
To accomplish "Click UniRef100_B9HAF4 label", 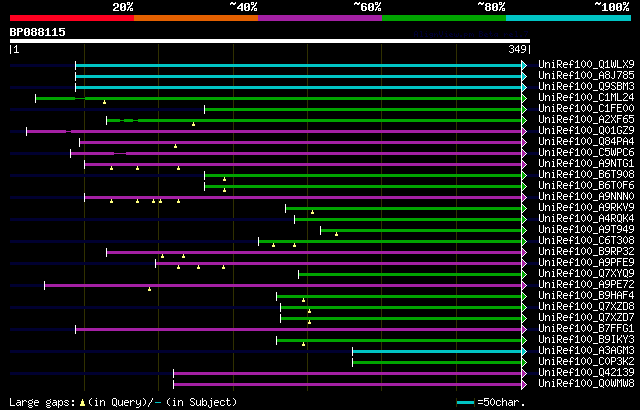I will coord(586,296).
